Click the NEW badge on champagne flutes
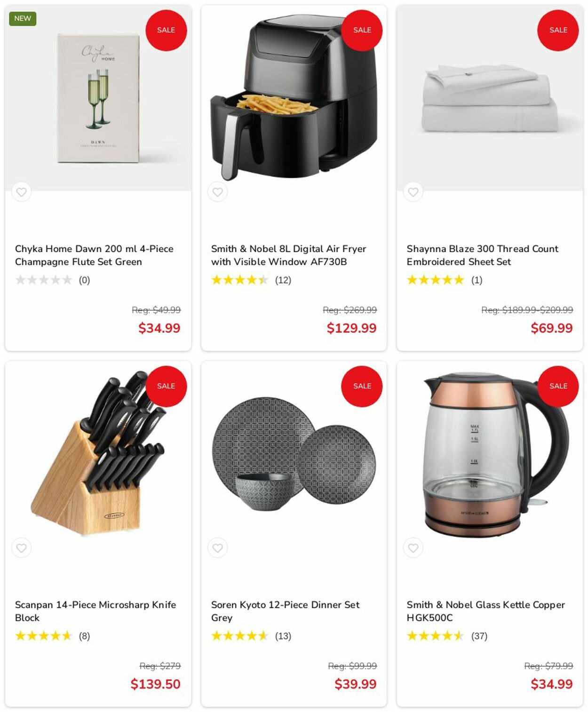This screenshot has height=712, width=588. click(x=23, y=18)
